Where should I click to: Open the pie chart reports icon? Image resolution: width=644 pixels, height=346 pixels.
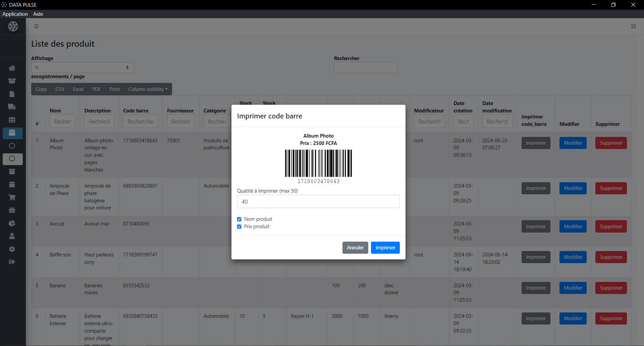pyautogui.click(x=12, y=223)
